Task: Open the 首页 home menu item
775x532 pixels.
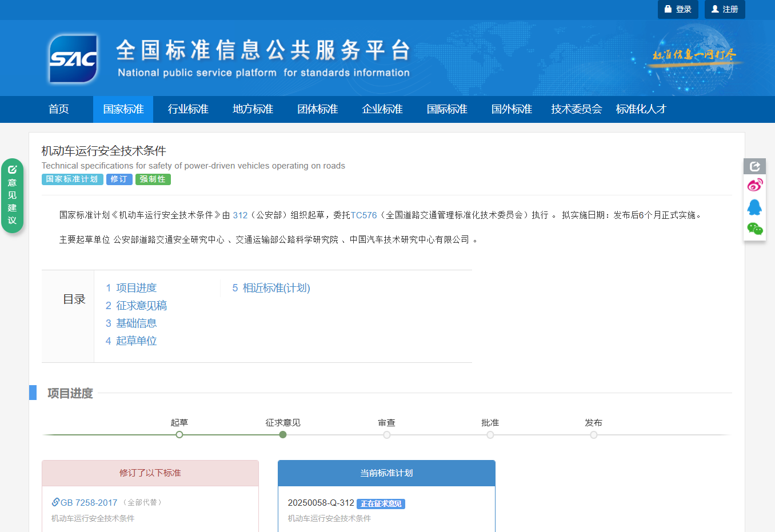Action: [x=59, y=109]
